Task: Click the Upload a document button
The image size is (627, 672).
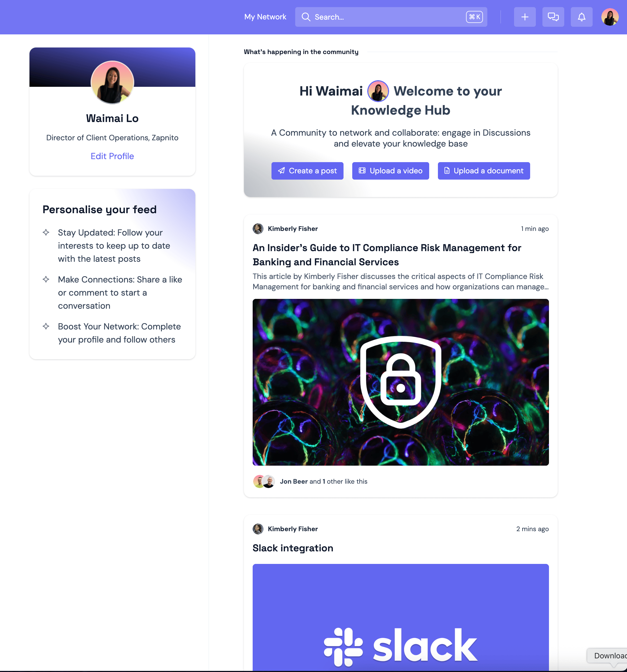Action: click(x=484, y=171)
